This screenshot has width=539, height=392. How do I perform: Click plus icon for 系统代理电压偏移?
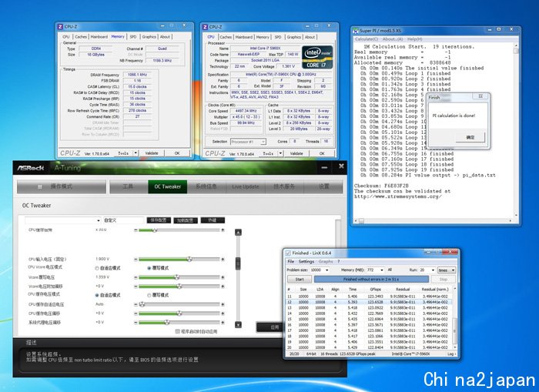pos(223,322)
